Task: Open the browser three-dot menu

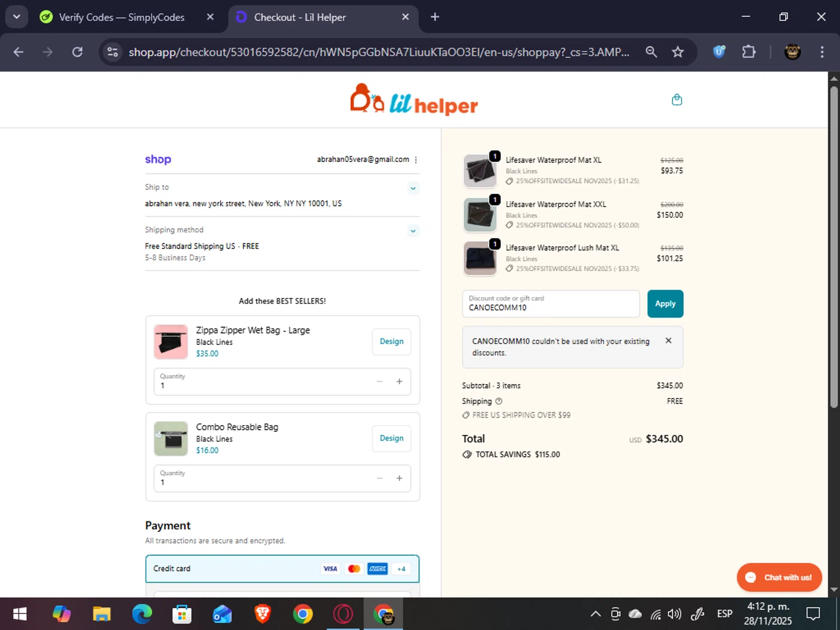Action: 822,52
